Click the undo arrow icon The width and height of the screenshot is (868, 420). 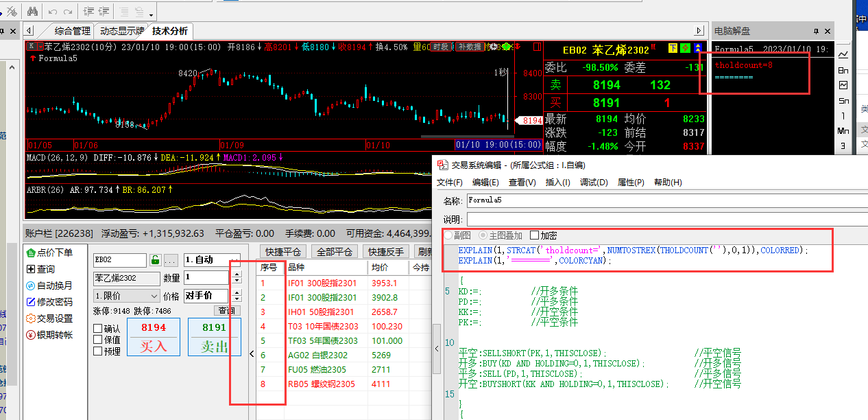52,11
